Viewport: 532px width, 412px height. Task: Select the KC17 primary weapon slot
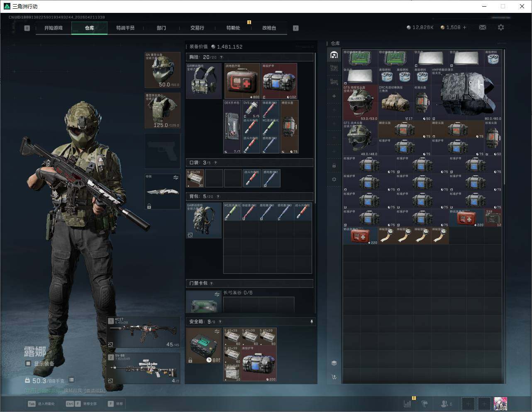[144, 333]
